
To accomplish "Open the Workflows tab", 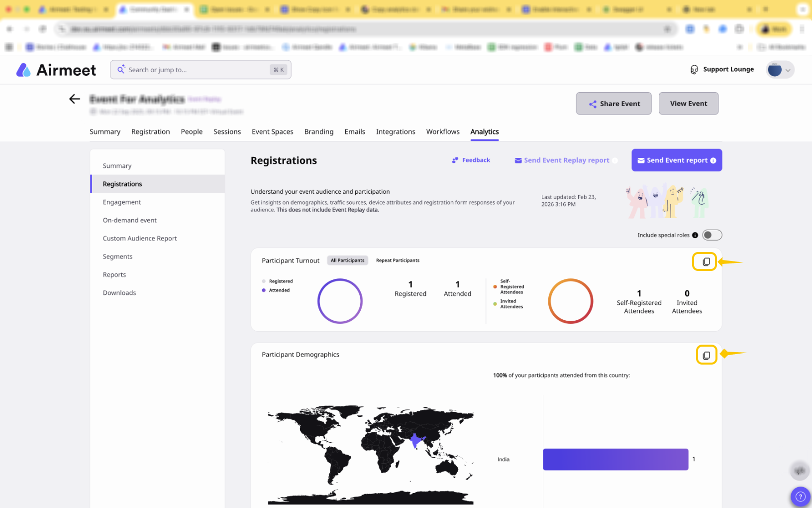I will coord(442,132).
